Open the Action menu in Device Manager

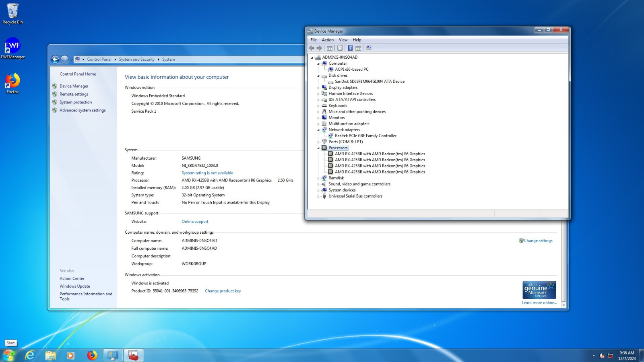click(328, 40)
